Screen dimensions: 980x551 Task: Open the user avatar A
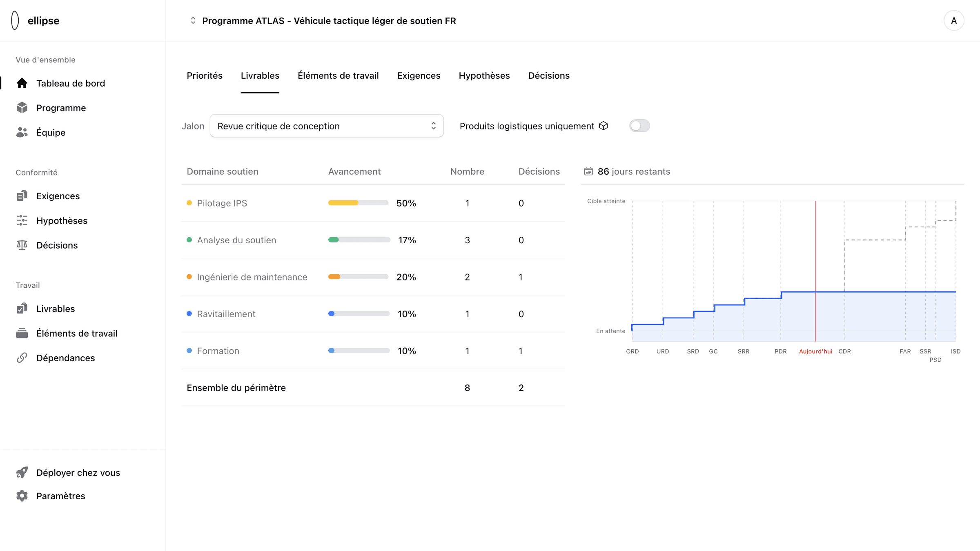tap(954, 20)
